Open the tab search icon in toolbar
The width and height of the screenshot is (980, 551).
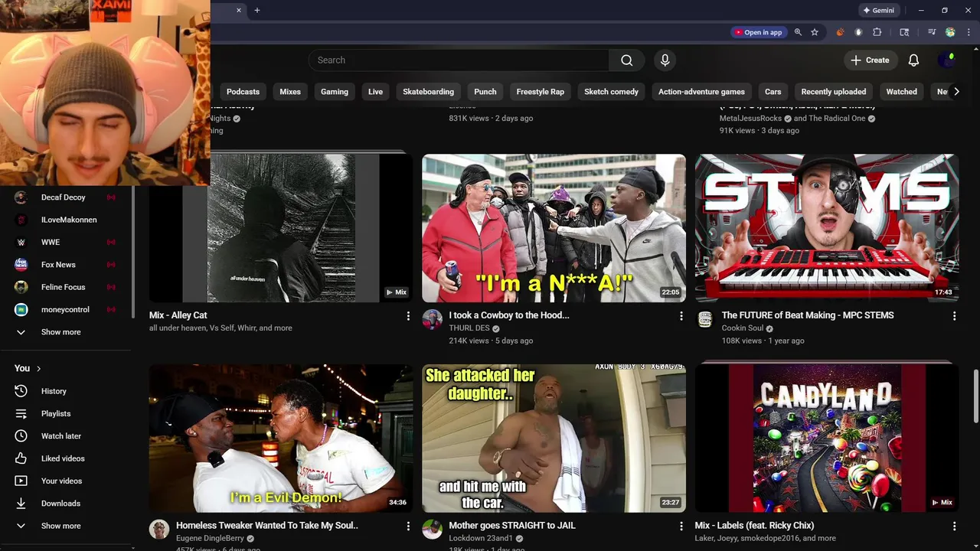(x=904, y=32)
